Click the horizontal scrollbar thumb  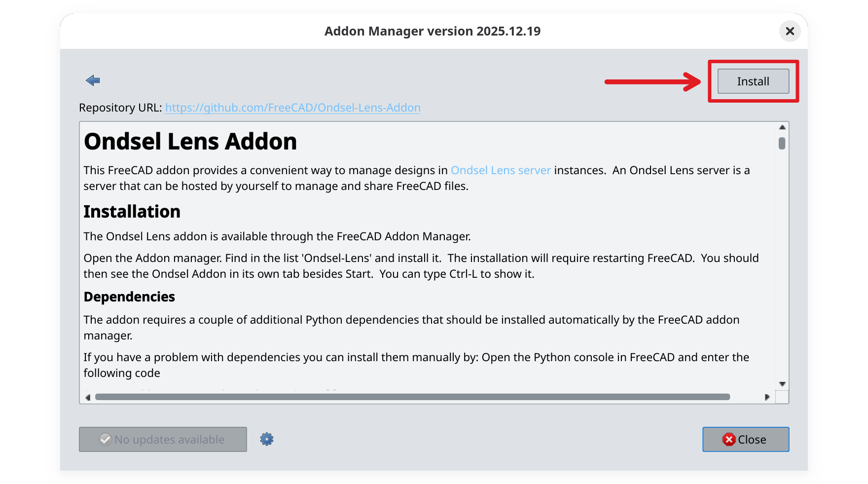412,397
